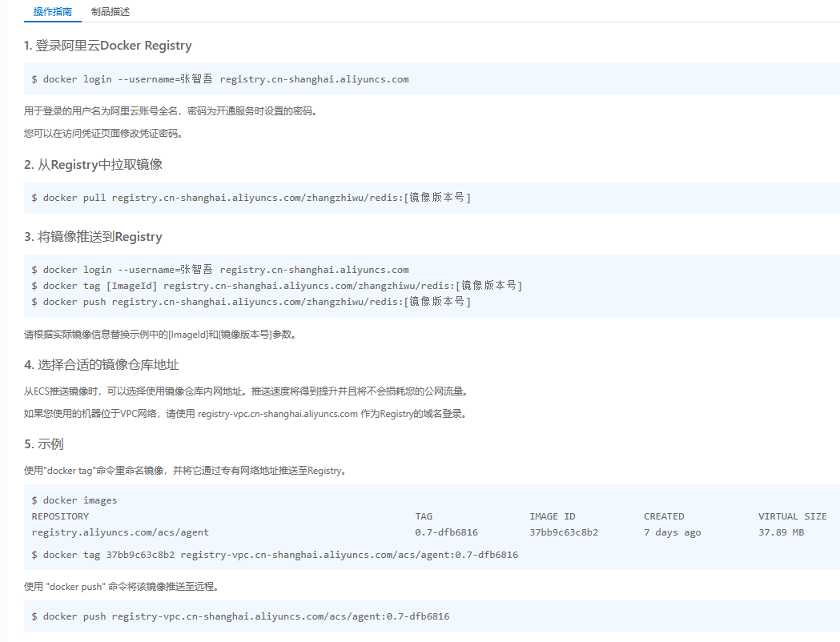
Task: Select the docker push zhangzhiwu/redis command
Action: click(x=251, y=302)
